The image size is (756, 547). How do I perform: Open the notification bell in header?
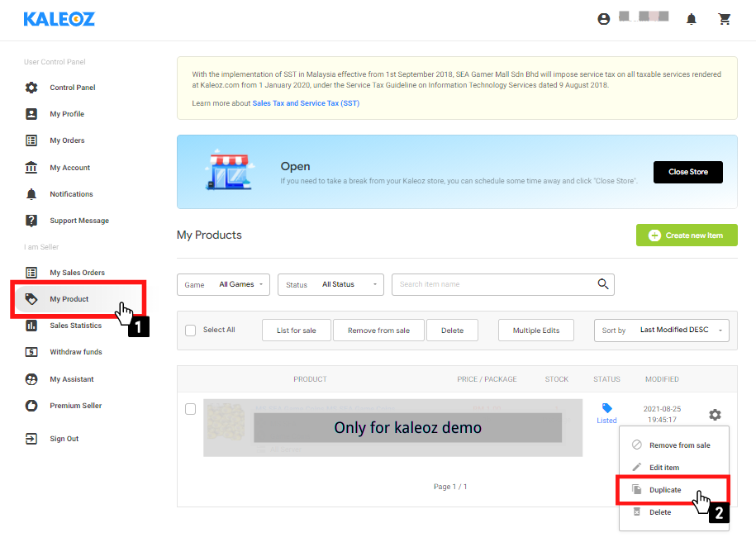(692, 19)
